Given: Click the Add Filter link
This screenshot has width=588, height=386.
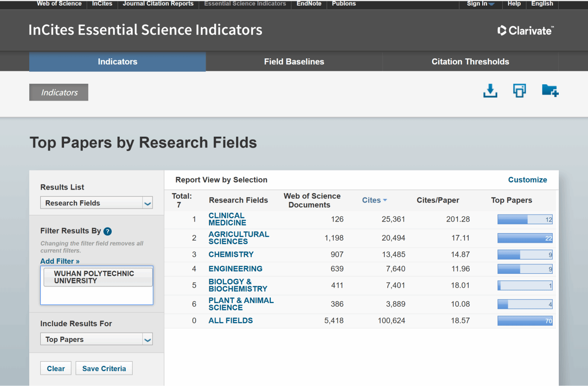Looking at the screenshot, I should click(x=60, y=261).
